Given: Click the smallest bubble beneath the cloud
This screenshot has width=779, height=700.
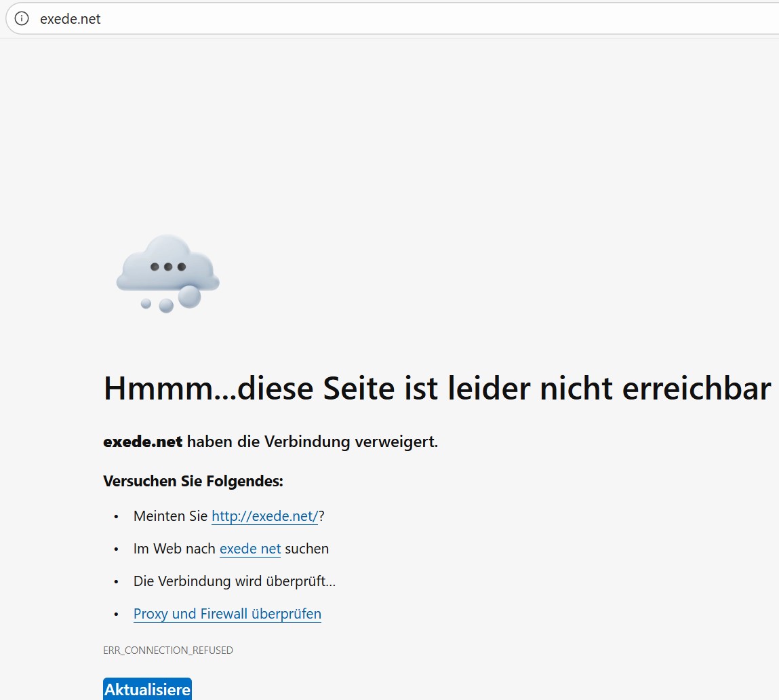Looking at the screenshot, I should [x=146, y=303].
